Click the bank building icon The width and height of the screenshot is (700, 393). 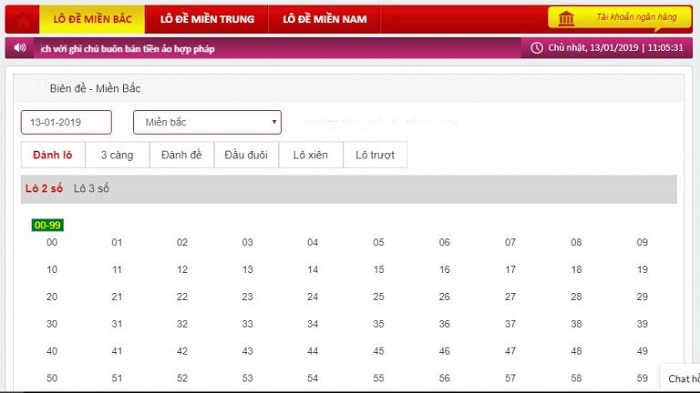pyautogui.click(x=566, y=18)
